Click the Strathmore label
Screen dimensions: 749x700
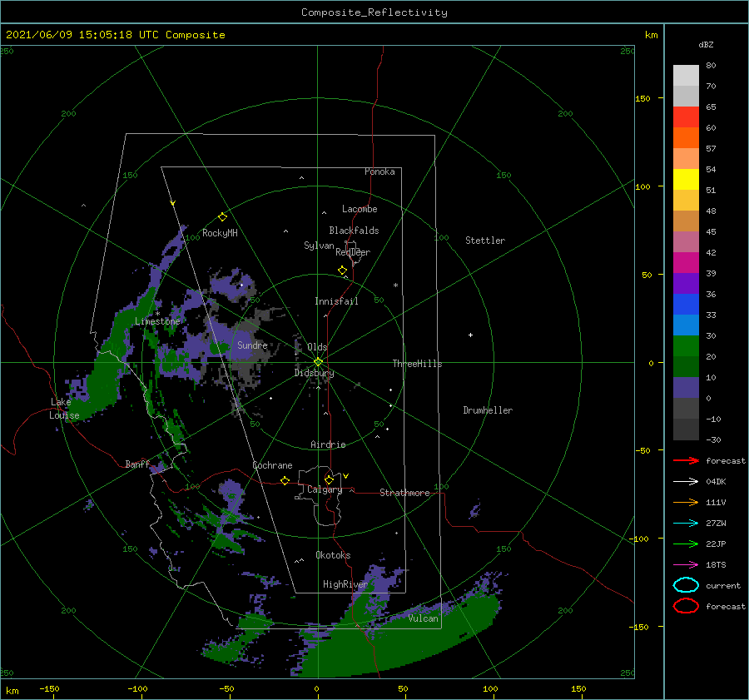click(x=404, y=493)
